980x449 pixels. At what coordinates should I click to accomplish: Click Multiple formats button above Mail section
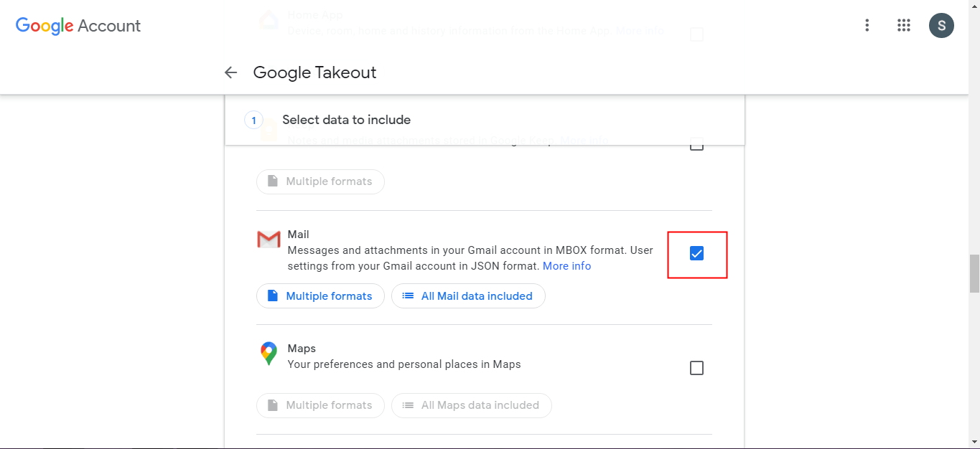(x=320, y=181)
